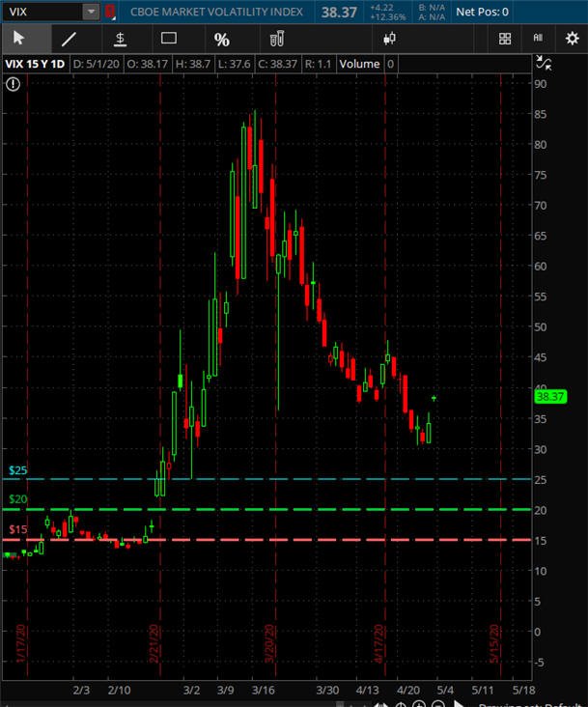Click the last price 38.37 in header
The height and width of the screenshot is (707, 588).
pyautogui.click(x=339, y=13)
